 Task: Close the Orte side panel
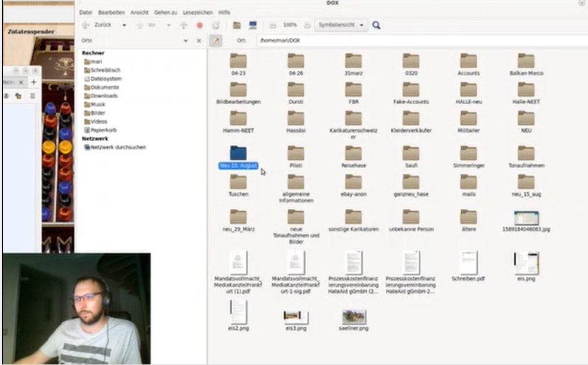click(x=200, y=40)
